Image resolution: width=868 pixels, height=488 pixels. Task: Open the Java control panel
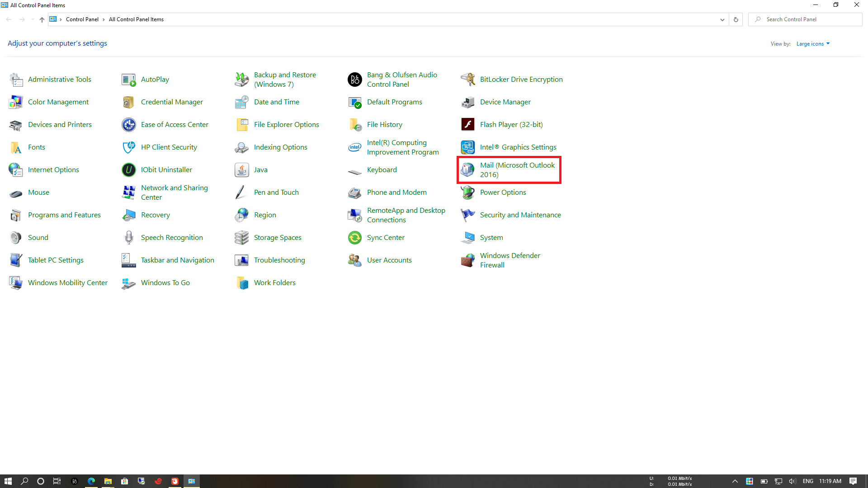261,169
